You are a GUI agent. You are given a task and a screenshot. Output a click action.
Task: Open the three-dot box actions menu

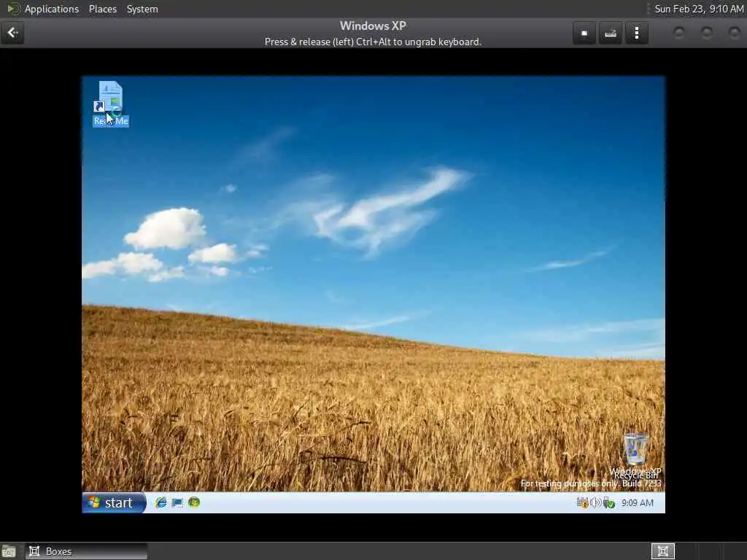636,33
